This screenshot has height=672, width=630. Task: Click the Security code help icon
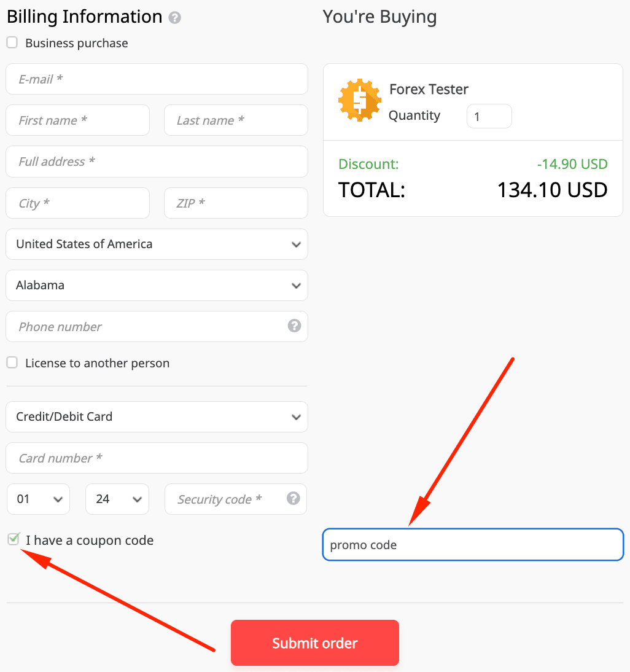tap(293, 499)
